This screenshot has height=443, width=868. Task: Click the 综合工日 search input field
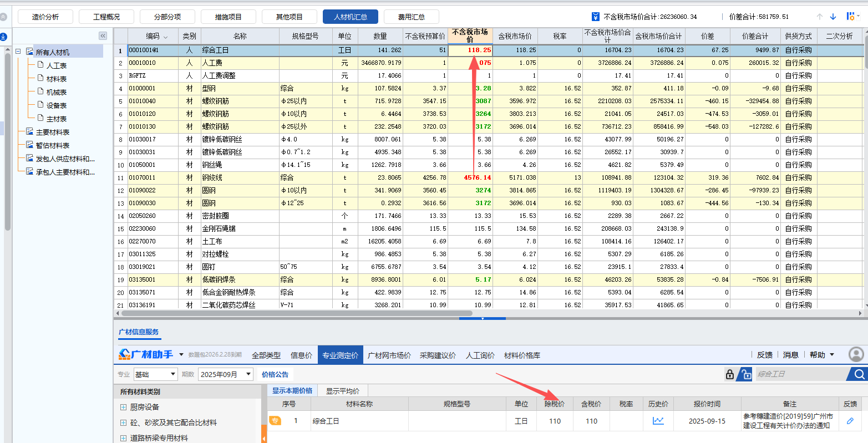[x=799, y=374]
